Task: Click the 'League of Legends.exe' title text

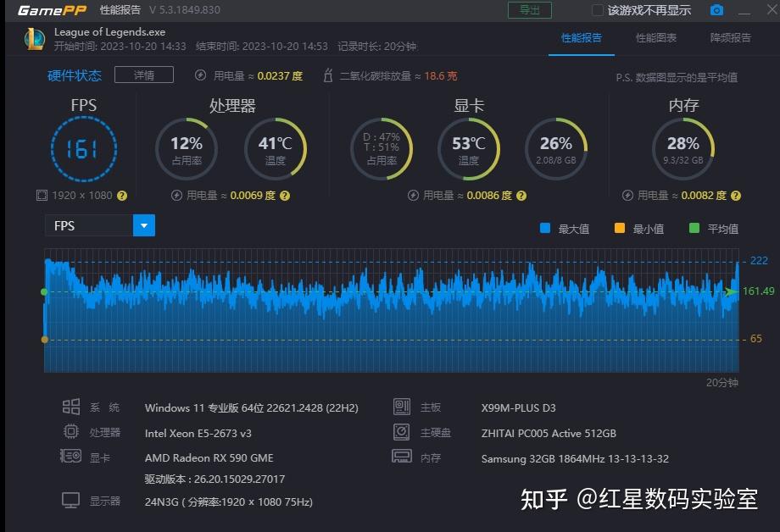Action: [x=110, y=32]
